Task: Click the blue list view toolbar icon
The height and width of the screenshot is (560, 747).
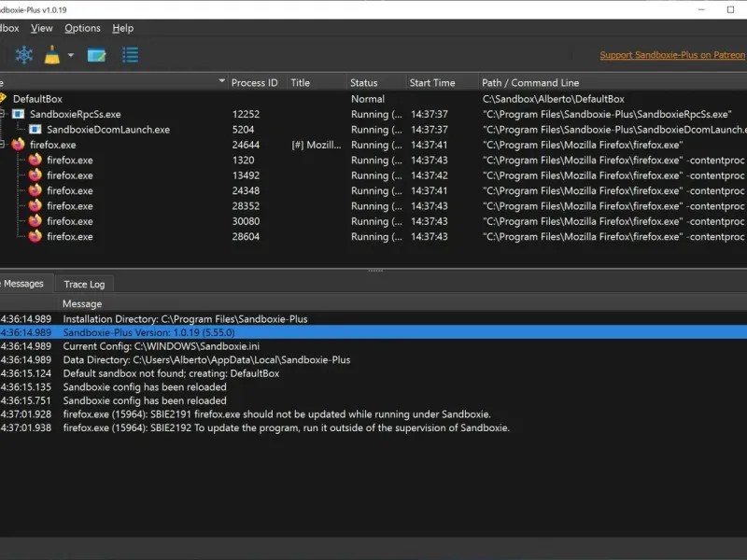Action: pyautogui.click(x=130, y=55)
